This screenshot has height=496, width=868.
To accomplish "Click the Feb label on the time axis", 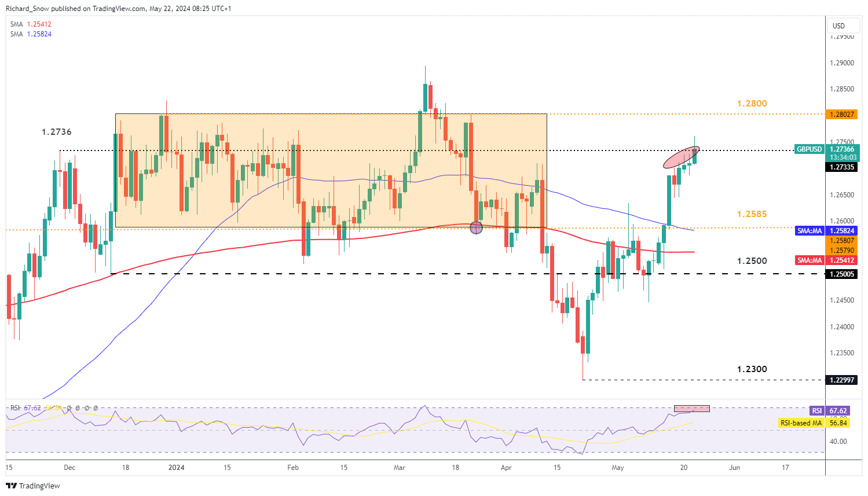I will point(293,468).
